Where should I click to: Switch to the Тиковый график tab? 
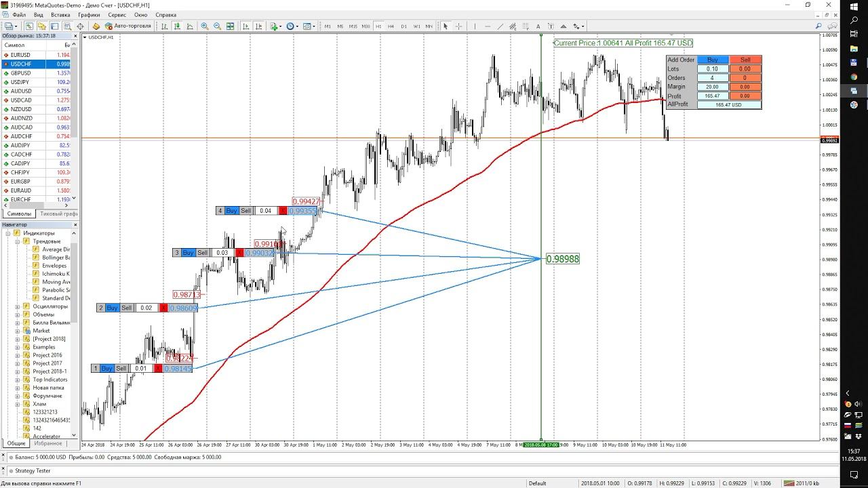pos(58,213)
